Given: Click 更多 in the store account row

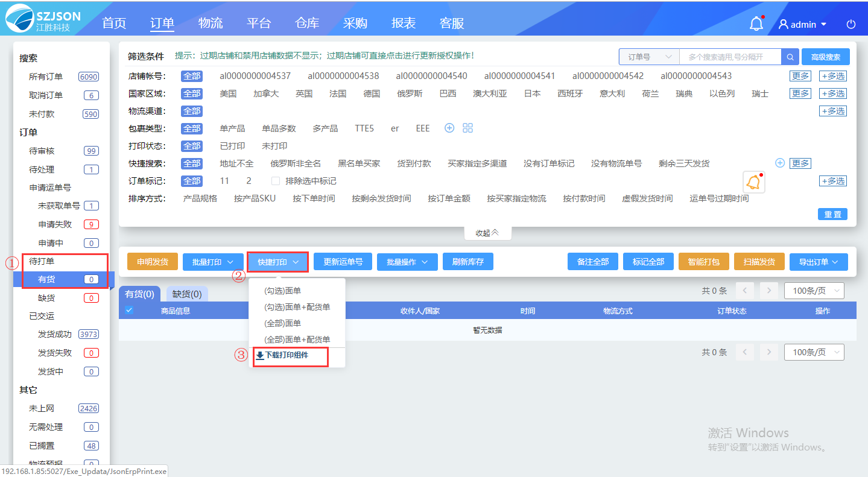Looking at the screenshot, I should [x=800, y=76].
